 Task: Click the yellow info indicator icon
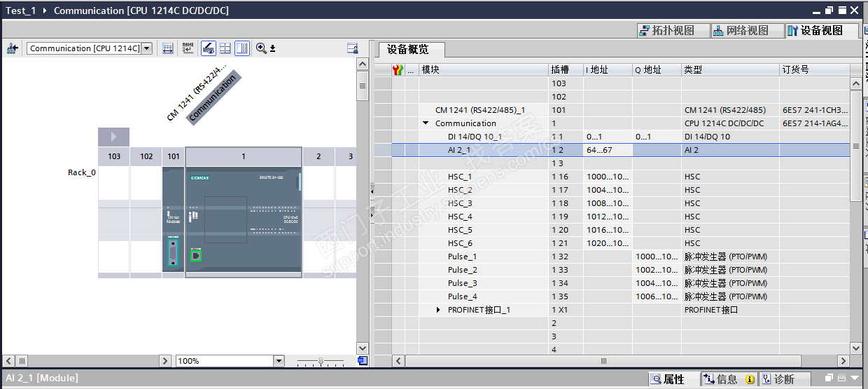(750, 379)
